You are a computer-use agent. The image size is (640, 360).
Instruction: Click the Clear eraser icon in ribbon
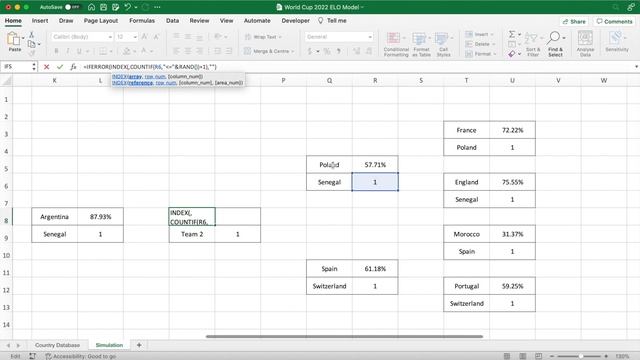point(511,54)
